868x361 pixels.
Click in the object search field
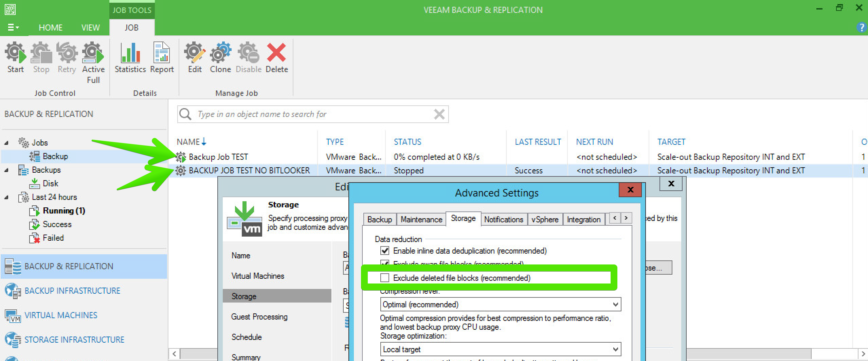click(x=312, y=114)
